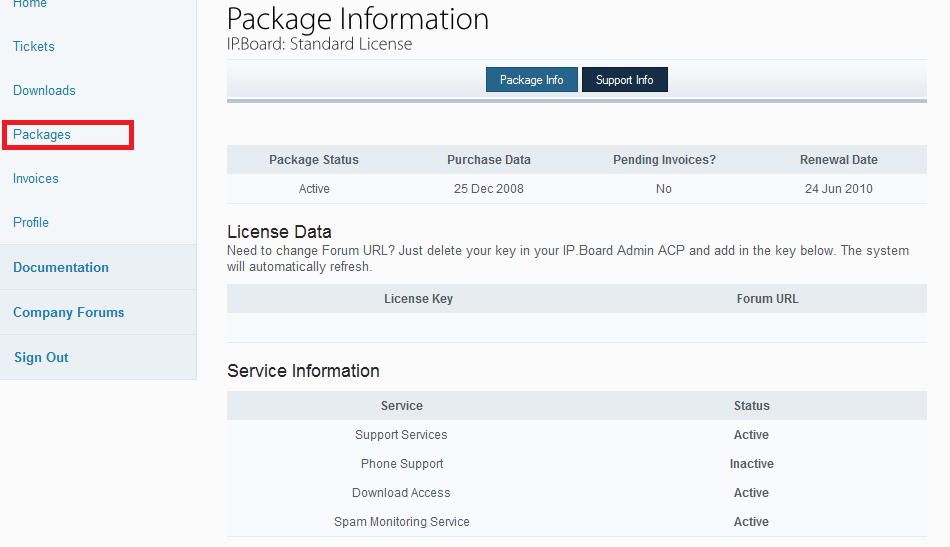Click the Forum URL column header

(x=767, y=299)
